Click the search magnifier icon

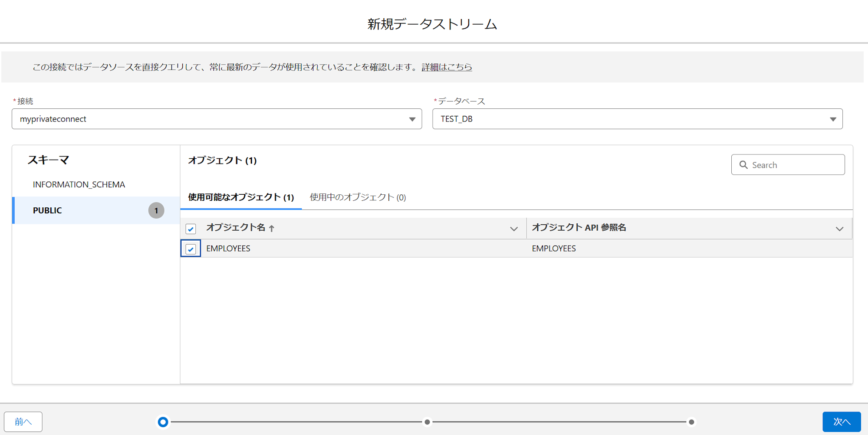coord(743,165)
